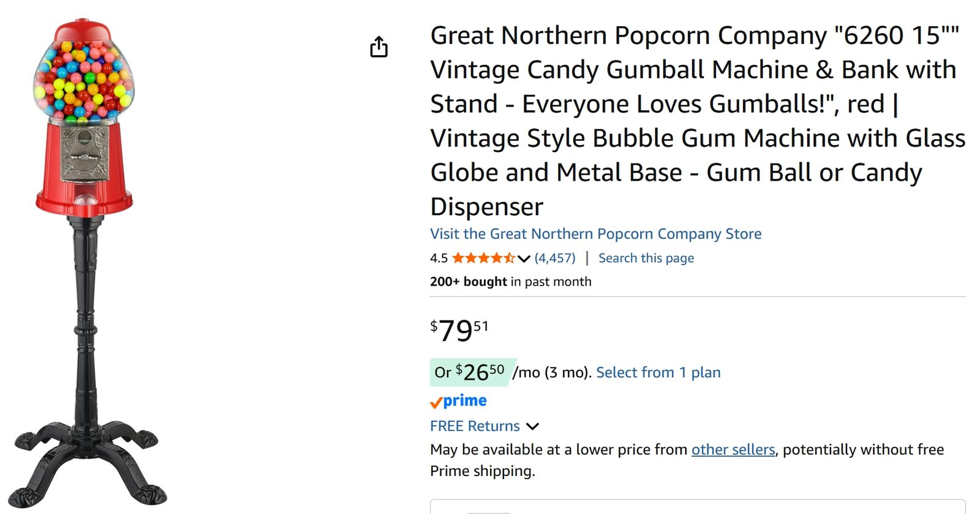Click the FREE Returns link text
Screen dimensions: 980x514
pos(475,426)
